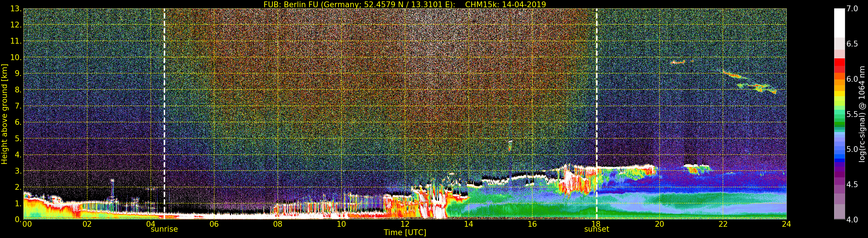This screenshot has height=238, width=868.
Task: Click the colorbar tick value 4.5
Action: [x=852, y=185]
